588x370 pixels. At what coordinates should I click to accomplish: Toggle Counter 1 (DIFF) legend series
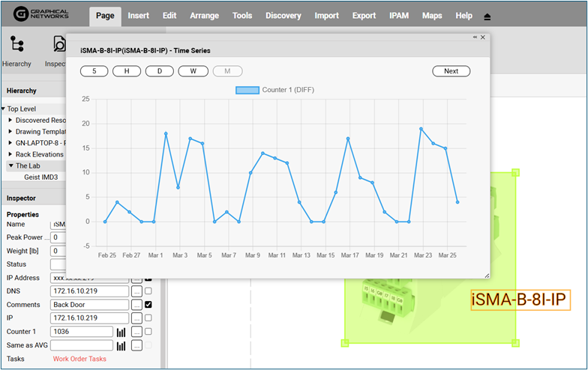[x=274, y=90]
